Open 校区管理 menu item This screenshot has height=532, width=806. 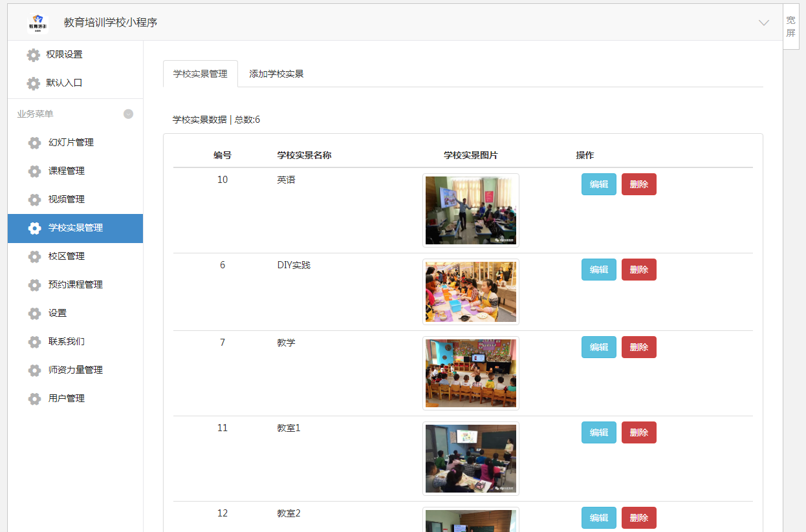(x=75, y=256)
